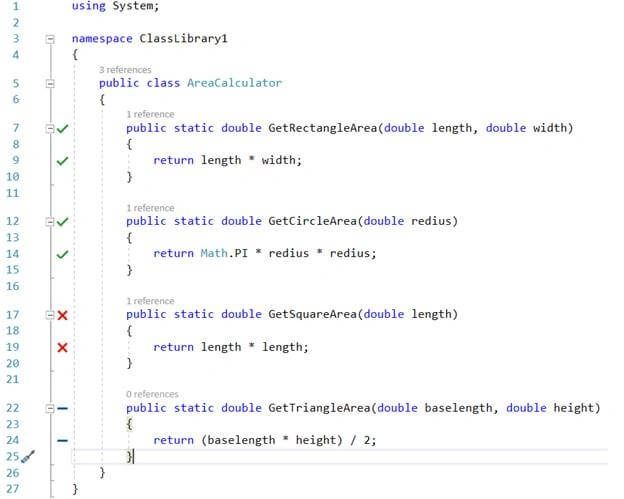Click 'using' keyword on line 1
The image size is (624, 499).
coord(89,6)
